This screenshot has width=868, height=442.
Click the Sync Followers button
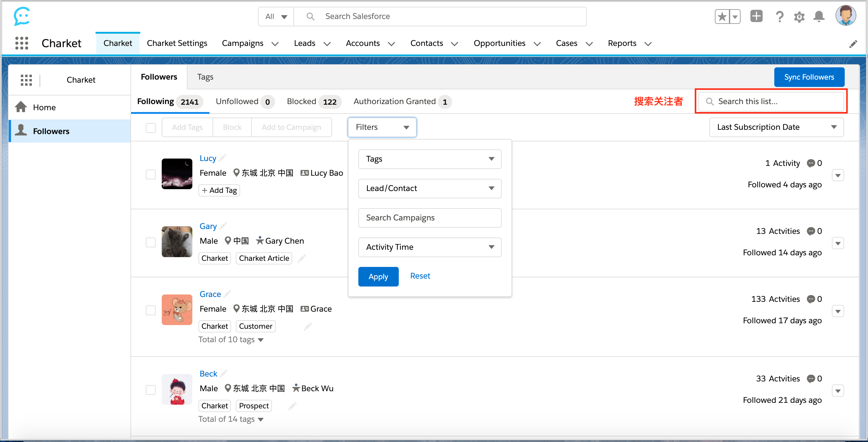pyautogui.click(x=809, y=77)
